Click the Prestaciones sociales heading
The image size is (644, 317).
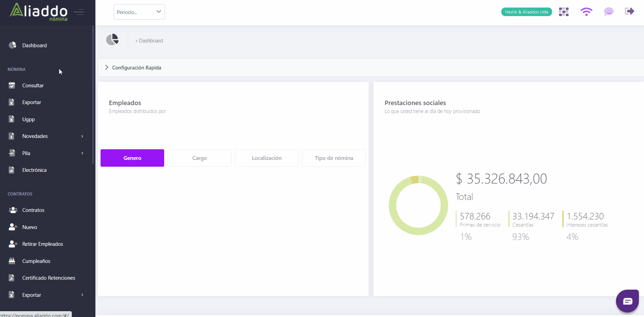click(x=415, y=103)
